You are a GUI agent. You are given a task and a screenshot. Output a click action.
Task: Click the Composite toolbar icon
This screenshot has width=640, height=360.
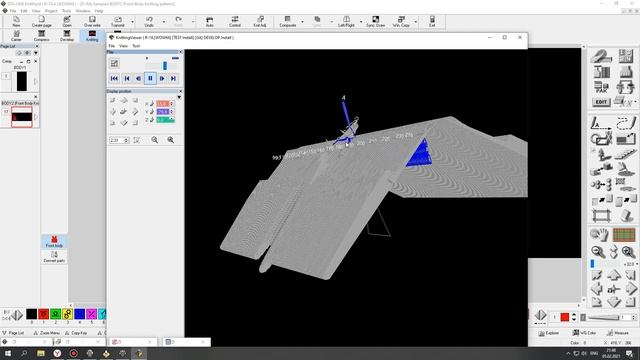(x=287, y=22)
